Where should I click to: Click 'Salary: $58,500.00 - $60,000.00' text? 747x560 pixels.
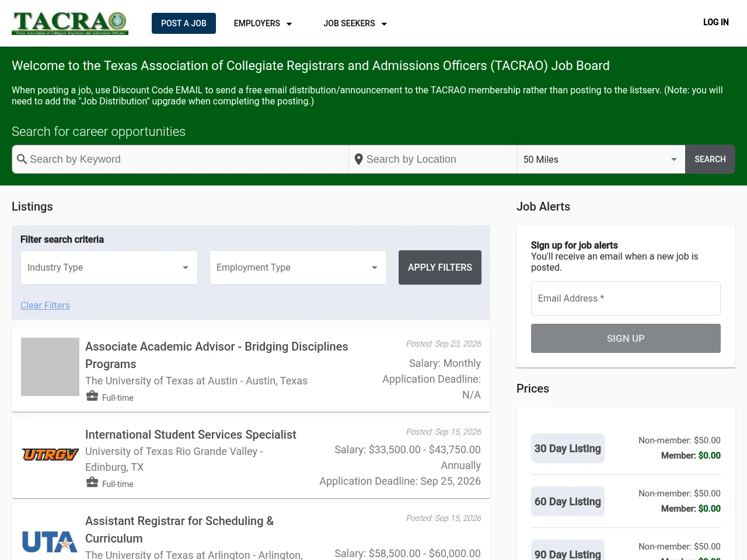click(x=407, y=554)
